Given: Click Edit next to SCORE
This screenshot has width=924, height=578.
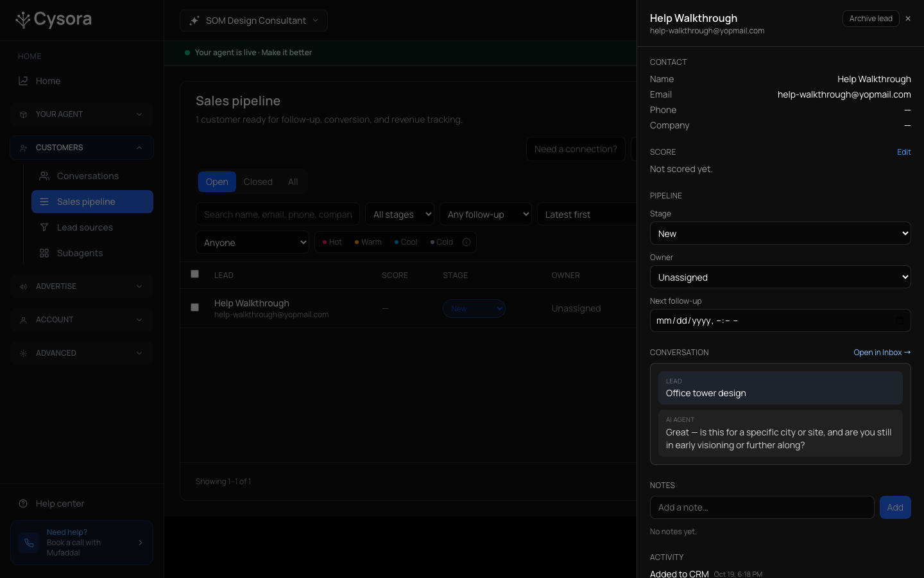Looking at the screenshot, I should 904,152.
